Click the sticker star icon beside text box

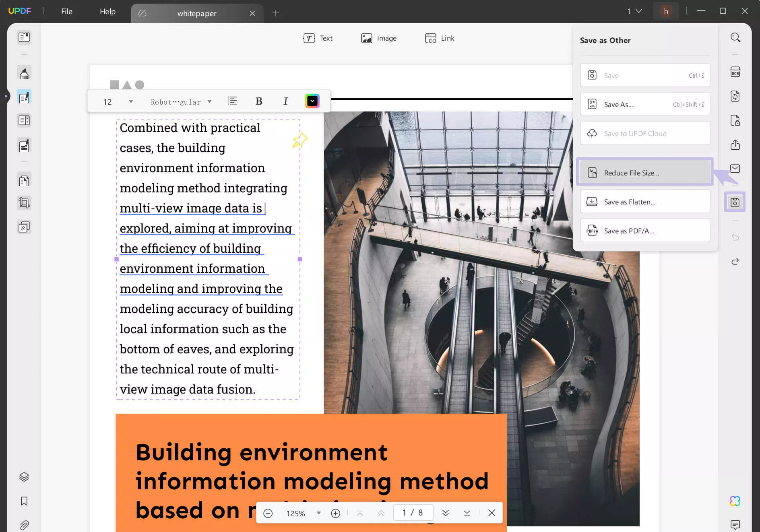[300, 140]
